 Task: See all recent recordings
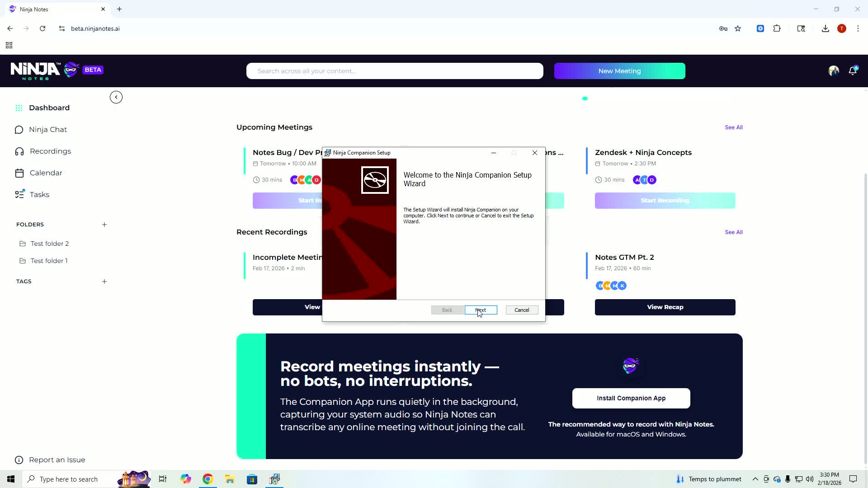click(x=734, y=232)
